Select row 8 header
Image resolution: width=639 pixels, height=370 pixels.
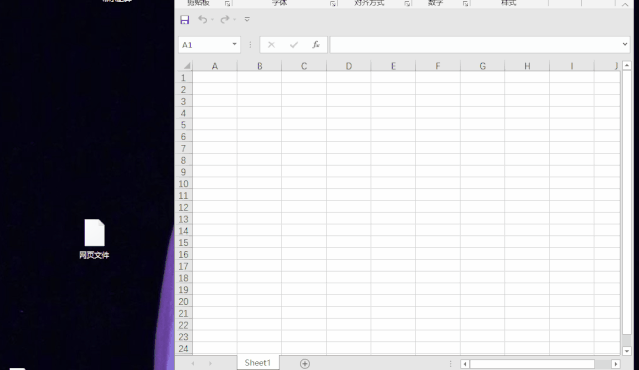[x=183, y=160]
